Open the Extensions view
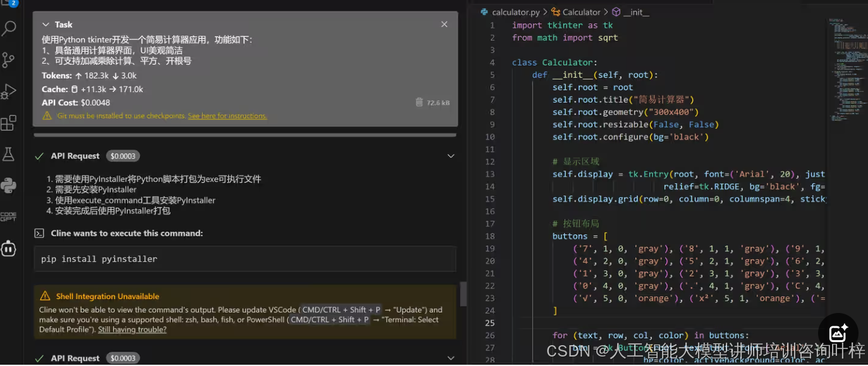 coord(9,122)
